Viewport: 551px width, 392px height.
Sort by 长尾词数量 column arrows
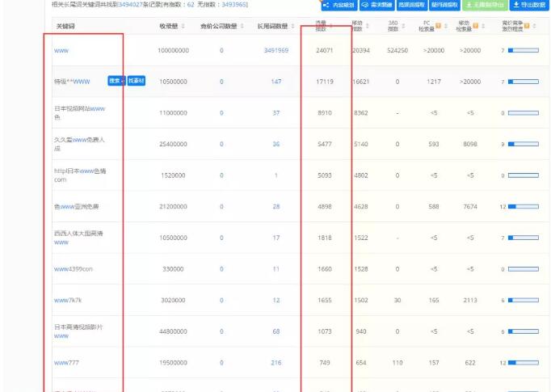[x=292, y=26]
